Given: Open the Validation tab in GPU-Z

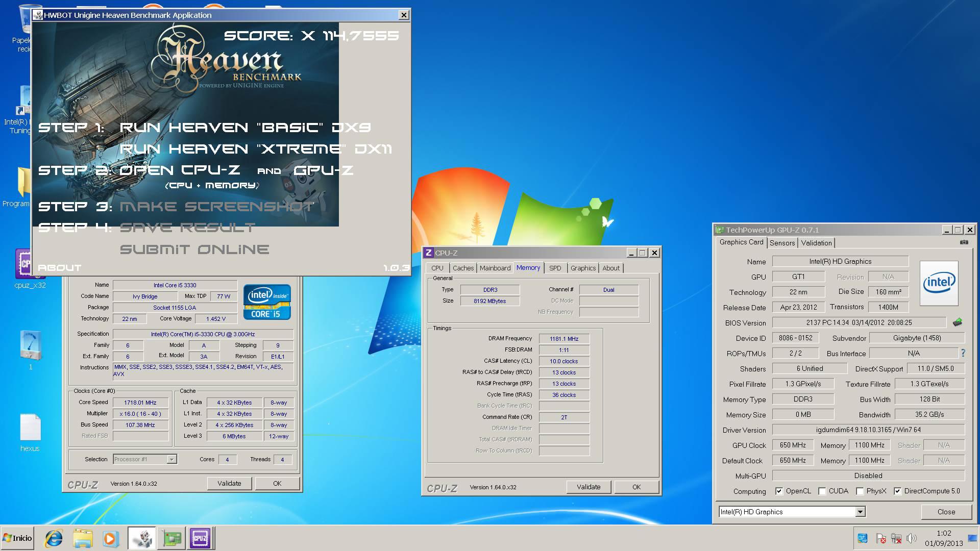Looking at the screenshot, I should pos(817,243).
